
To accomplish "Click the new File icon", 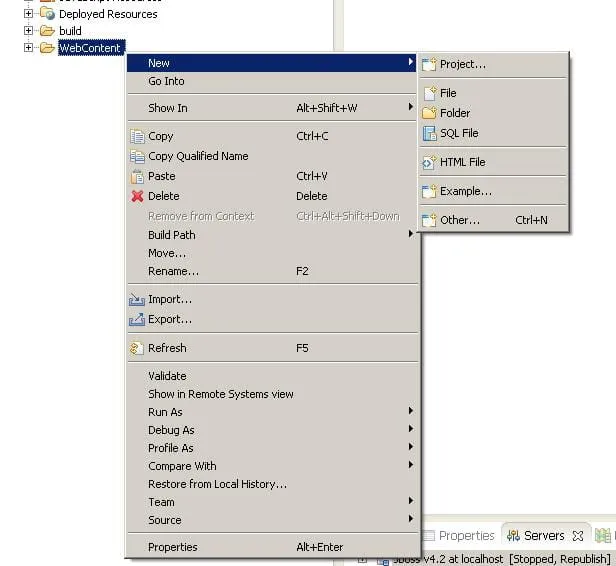I will click(430, 93).
